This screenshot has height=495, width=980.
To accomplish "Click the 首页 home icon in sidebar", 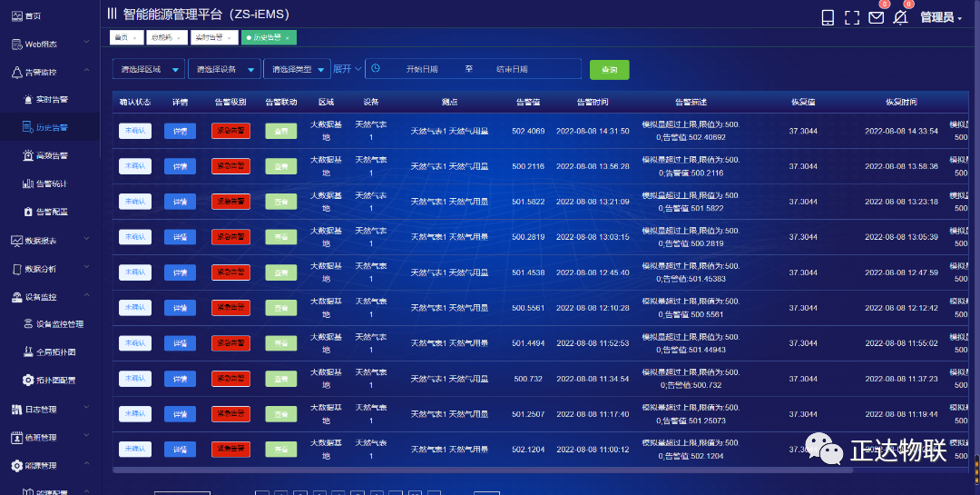I will point(17,16).
